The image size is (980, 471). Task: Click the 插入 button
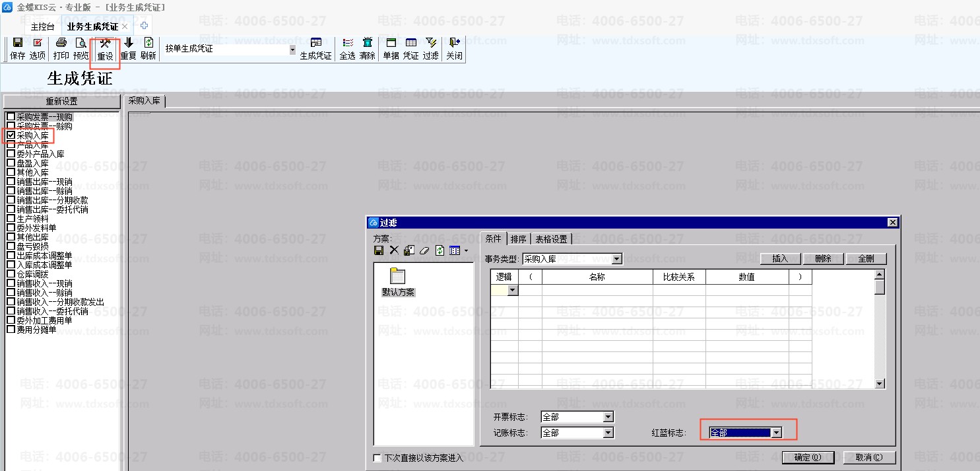(x=780, y=259)
